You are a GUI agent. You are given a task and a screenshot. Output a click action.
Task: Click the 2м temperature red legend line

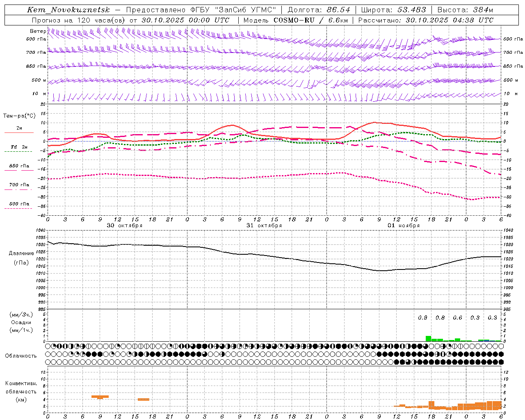[19, 132]
